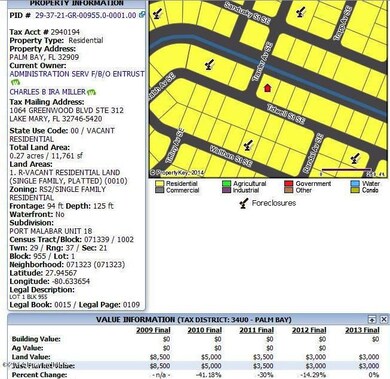Click foreclosure marker near Waltham St SE
Screen dimensions: 390x379
pos(248,145)
